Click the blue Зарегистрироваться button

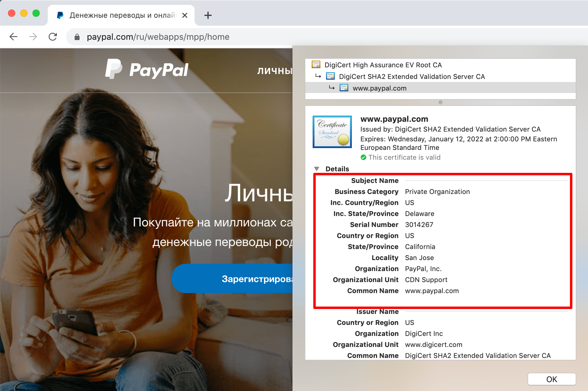[x=232, y=278]
